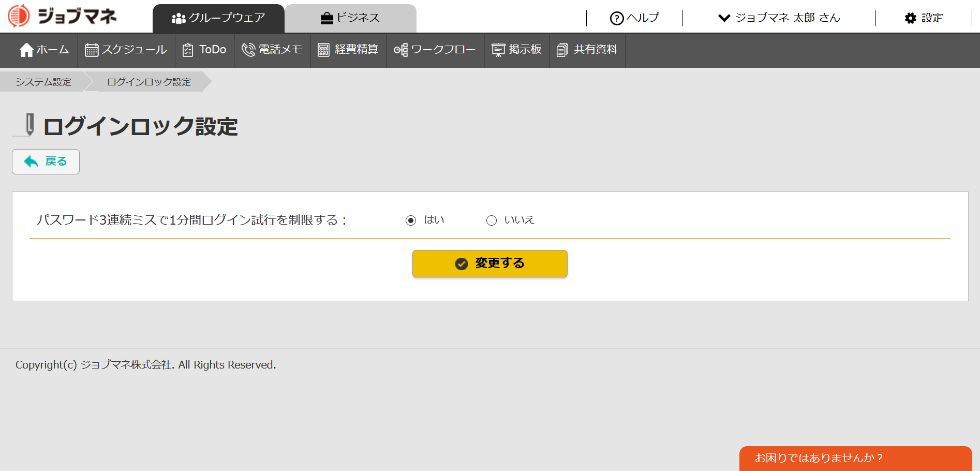
Task: Switch to the グループウェア tab
Action: [218, 19]
